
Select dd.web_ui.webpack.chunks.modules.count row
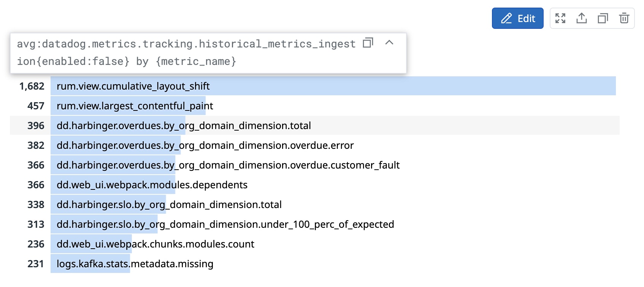tap(155, 244)
